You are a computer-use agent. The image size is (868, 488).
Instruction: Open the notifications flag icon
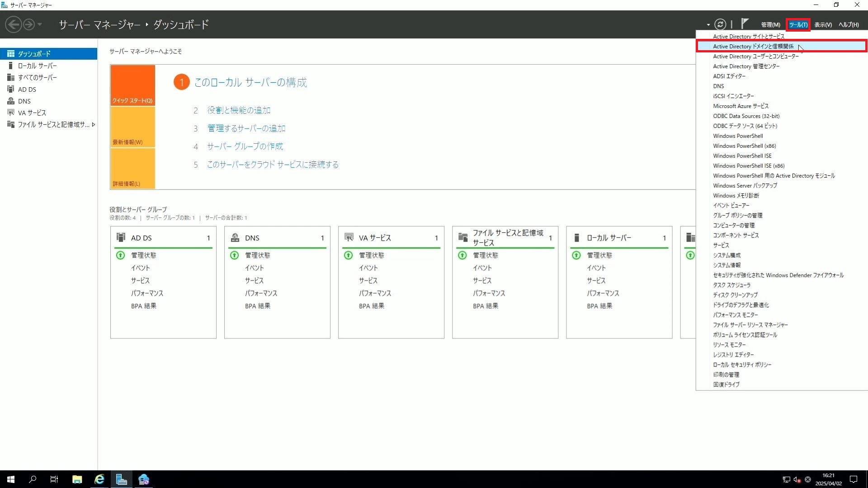click(x=745, y=23)
